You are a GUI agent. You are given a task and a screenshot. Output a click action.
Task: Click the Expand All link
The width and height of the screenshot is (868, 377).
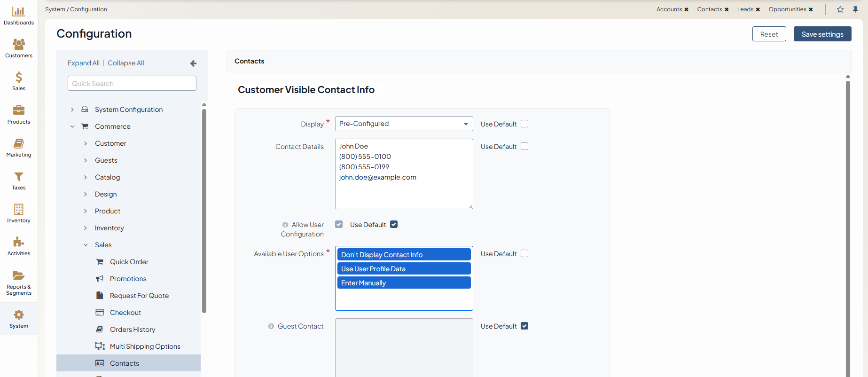84,63
